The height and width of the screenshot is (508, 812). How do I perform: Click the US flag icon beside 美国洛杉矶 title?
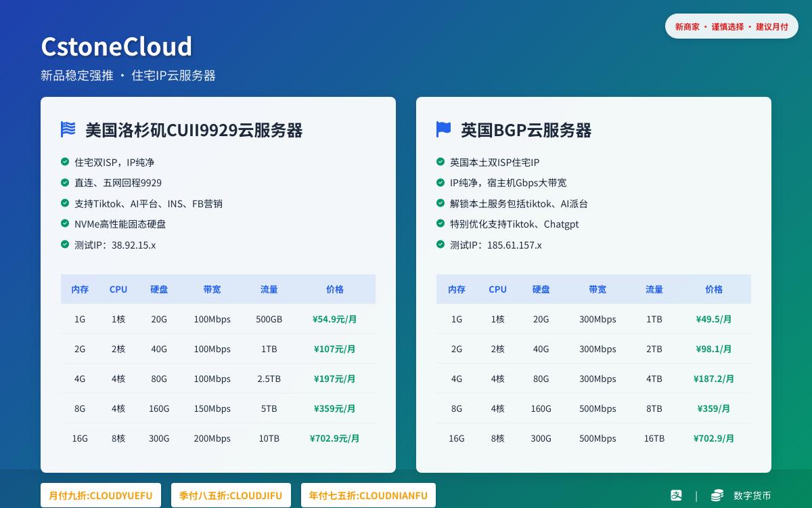(68, 130)
